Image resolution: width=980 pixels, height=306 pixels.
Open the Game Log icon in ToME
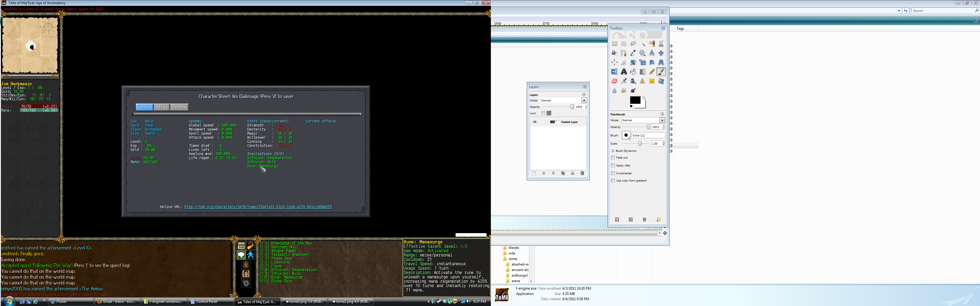point(241,246)
